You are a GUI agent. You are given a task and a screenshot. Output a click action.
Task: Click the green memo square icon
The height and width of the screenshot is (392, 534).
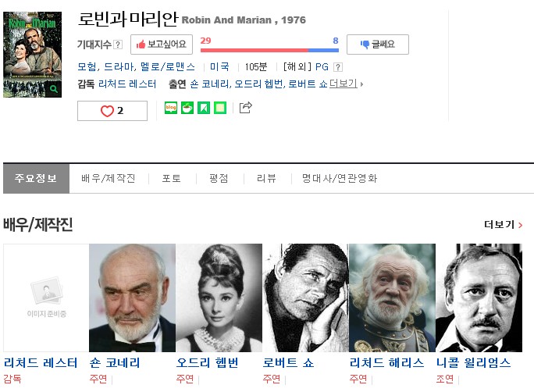click(x=220, y=108)
